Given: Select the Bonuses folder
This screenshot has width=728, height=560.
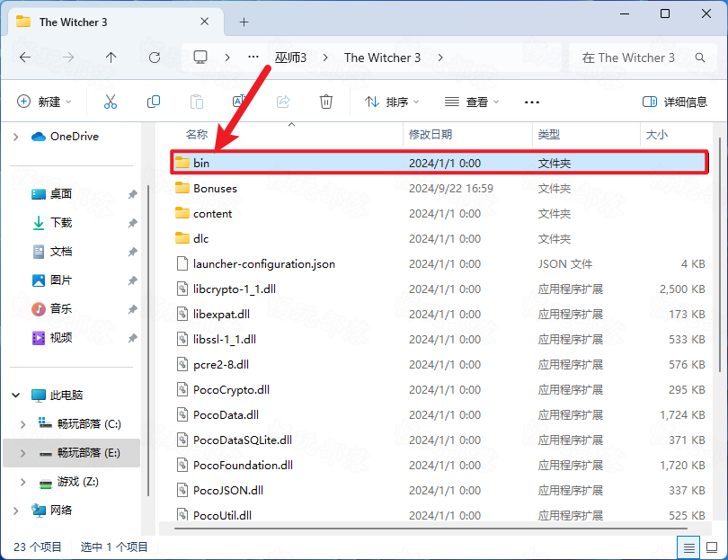Looking at the screenshot, I should pos(439,189).
